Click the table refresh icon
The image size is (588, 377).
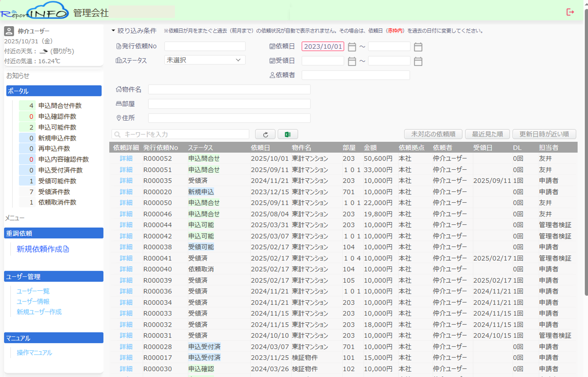point(265,134)
